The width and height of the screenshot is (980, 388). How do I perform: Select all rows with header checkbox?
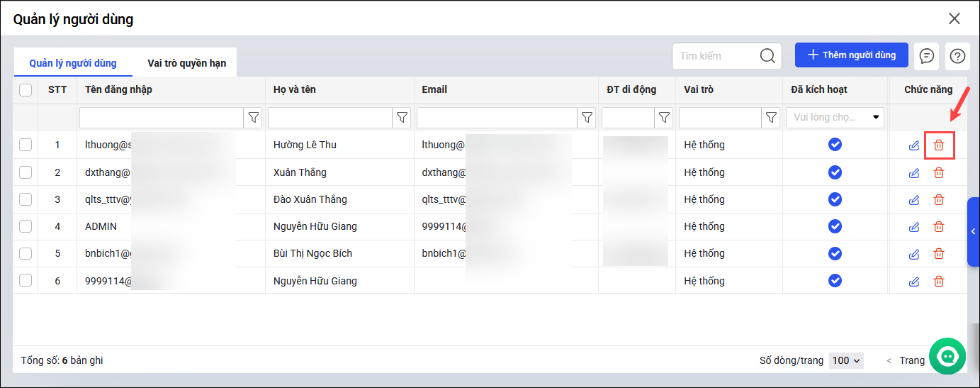coord(26,90)
